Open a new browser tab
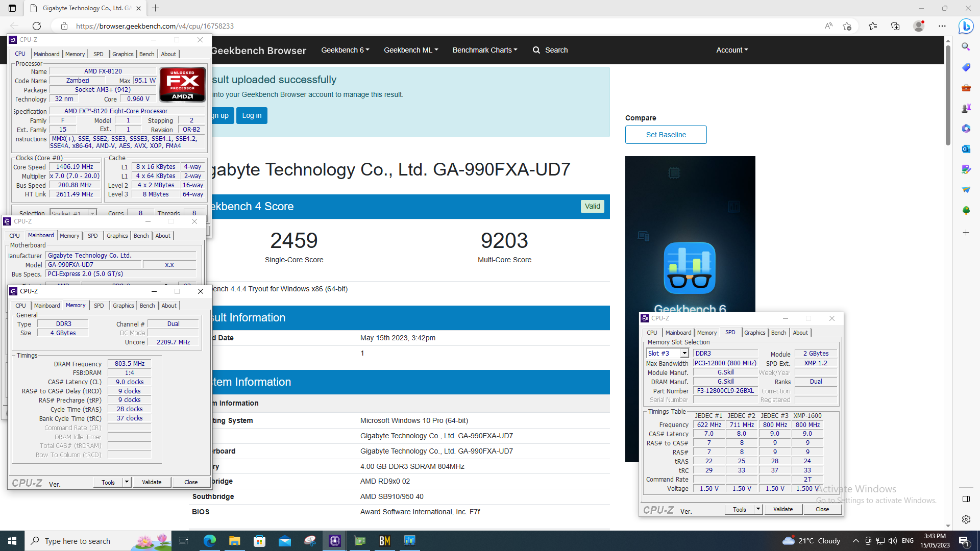This screenshot has height=551, width=980. pos(156,8)
